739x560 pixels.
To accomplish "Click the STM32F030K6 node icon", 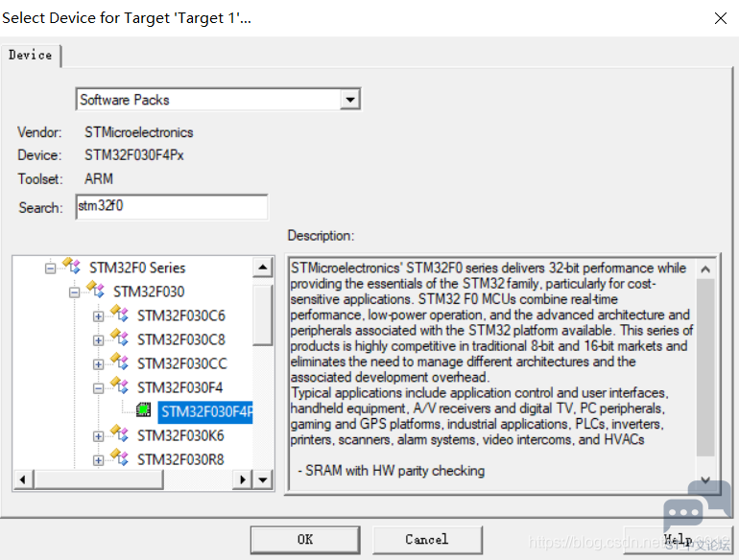I will 120,433.
